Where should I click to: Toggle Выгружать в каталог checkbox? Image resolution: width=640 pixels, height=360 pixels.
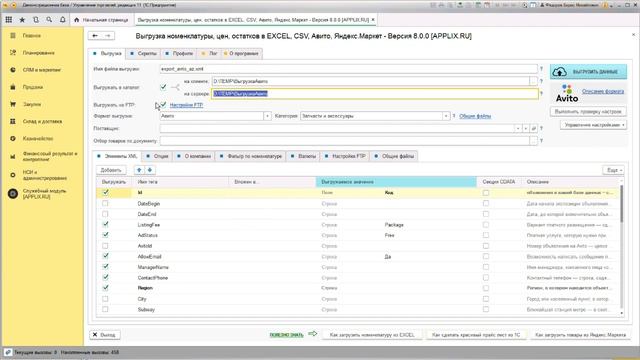click(163, 87)
